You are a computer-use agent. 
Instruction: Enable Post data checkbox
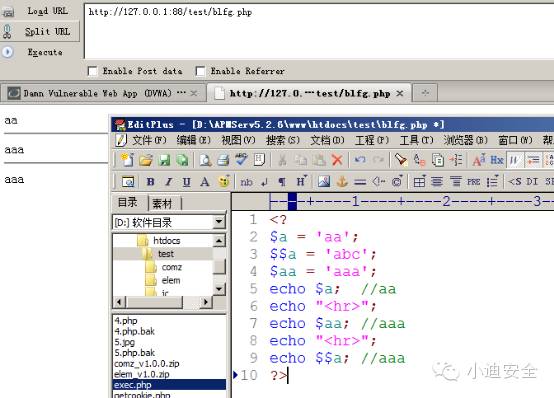93,71
